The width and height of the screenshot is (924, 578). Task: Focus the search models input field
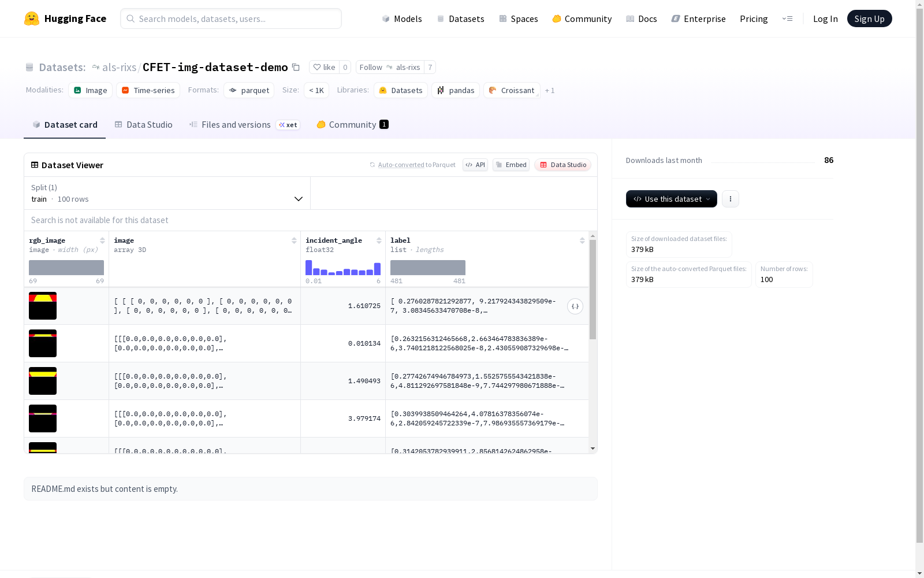coord(231,18)
